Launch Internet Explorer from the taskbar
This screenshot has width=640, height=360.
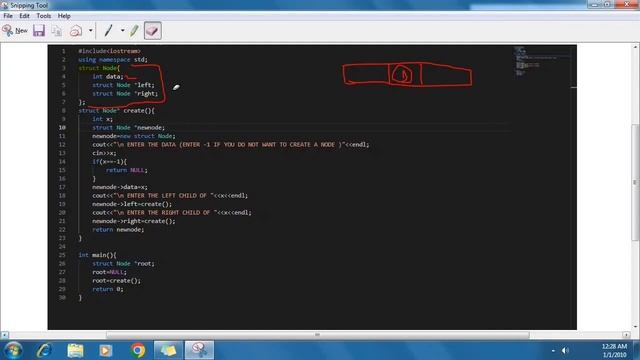click(44, 350)
